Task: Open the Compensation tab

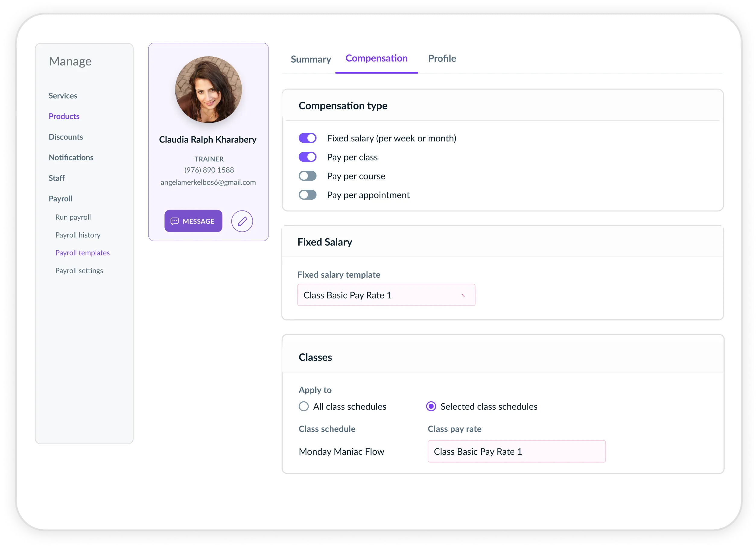Action: 376,58
